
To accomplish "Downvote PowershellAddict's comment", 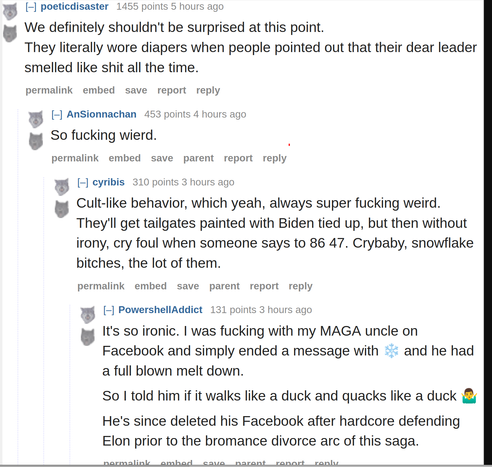I will pyautogui.click(x=88, y=337).
